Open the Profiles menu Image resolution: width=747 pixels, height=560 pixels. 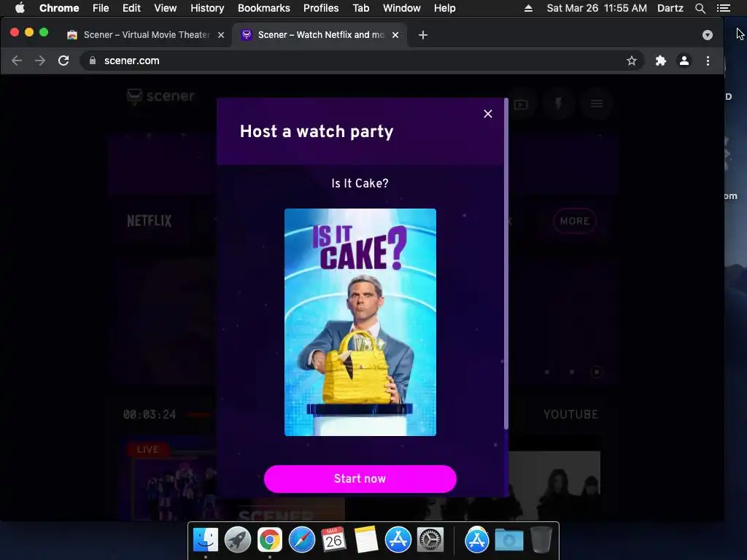pos(321,8)
